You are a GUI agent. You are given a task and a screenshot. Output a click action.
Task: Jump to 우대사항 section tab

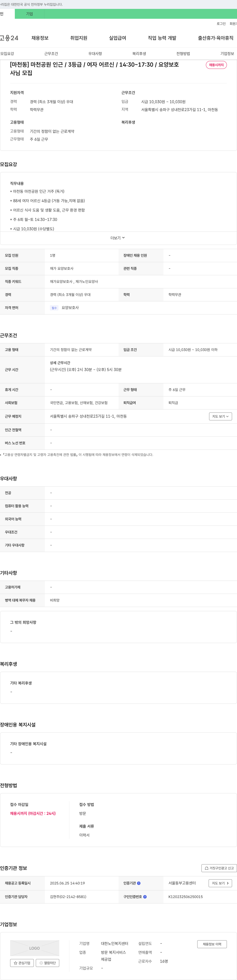click(95, 54)
